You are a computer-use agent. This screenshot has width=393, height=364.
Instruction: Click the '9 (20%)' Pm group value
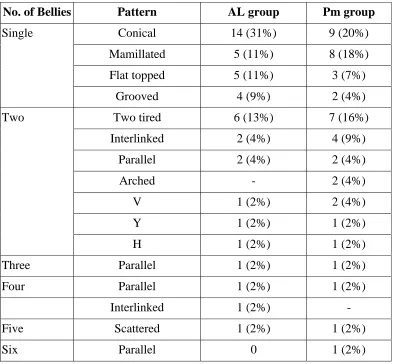(349, 33)
